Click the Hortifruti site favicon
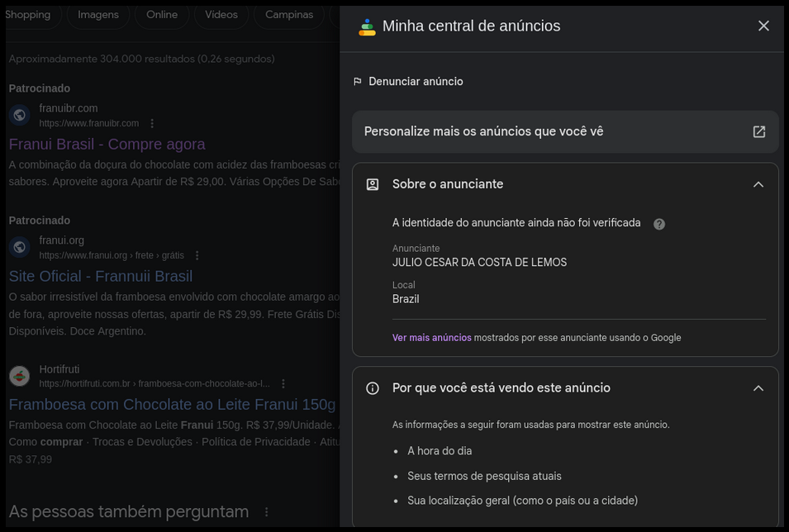Image resolution: width=789 pixels, height=532 pixels. tap(20, 376)
